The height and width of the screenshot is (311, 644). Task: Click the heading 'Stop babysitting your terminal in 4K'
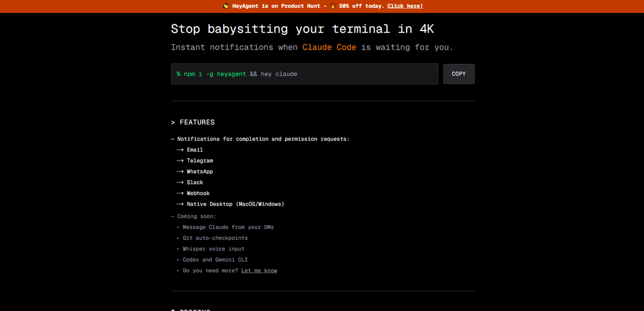tap(302, 29)
